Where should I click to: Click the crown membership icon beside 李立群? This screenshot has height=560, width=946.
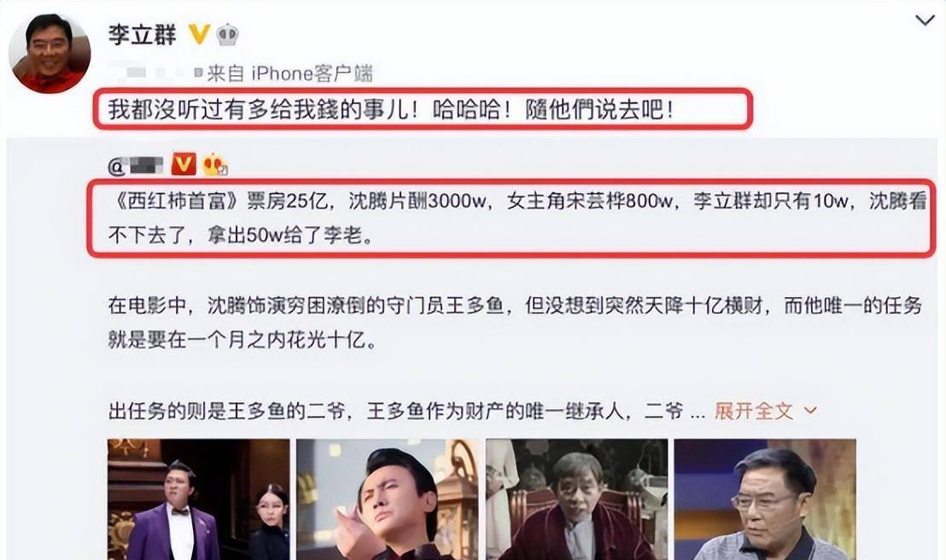(x=227, y=35)
